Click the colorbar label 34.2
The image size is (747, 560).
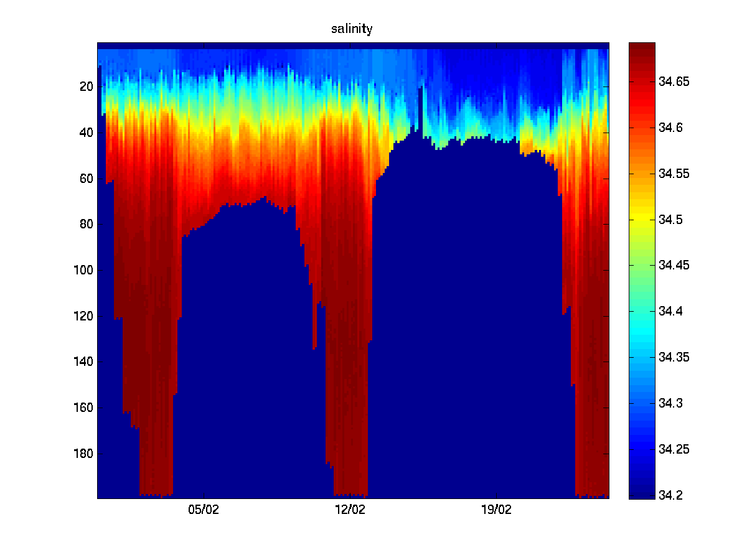pyautogui.click(x=671, y=495)
